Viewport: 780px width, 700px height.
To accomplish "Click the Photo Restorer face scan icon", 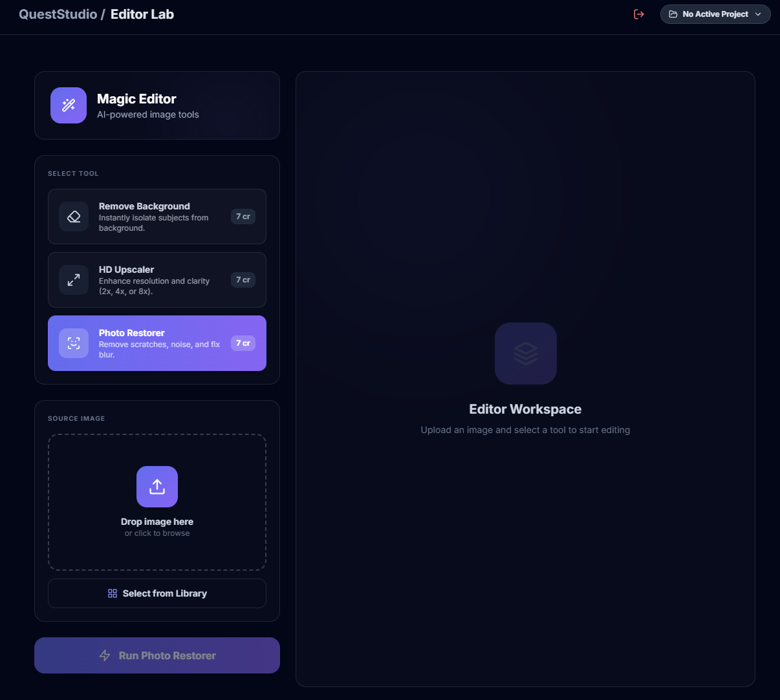I will click(74, 343).
